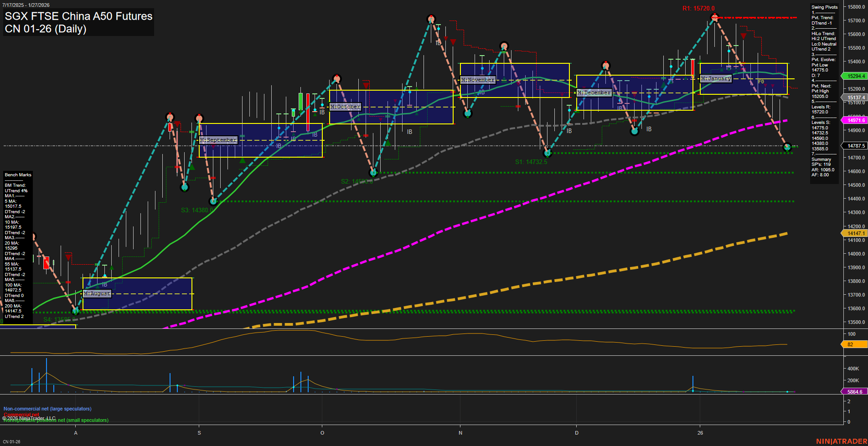Image resolution: width=868 pixels, height=446 pixels.
Task: Expand the Swing Pivots summary panel
Action: 824,7
